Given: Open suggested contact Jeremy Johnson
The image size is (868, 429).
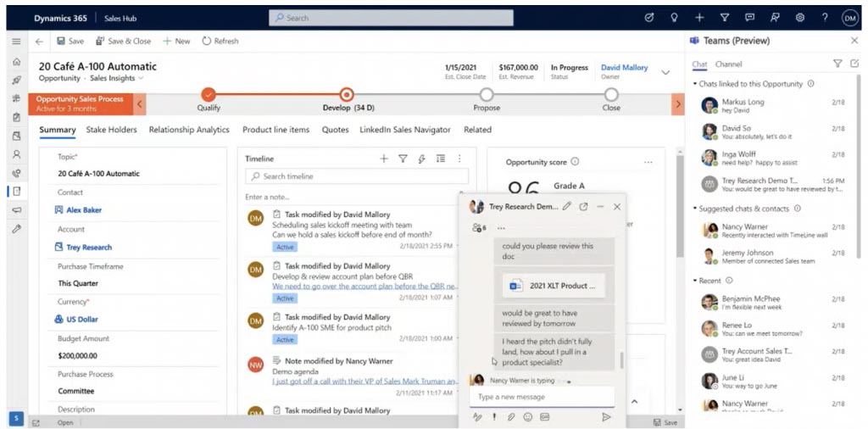Looking at the screenshot, I should (773, 256).
